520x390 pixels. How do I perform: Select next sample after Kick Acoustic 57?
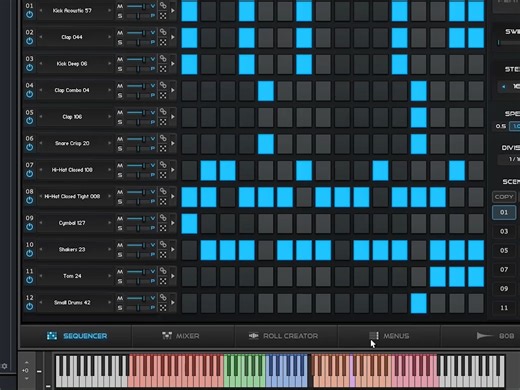tap(109, 11)
